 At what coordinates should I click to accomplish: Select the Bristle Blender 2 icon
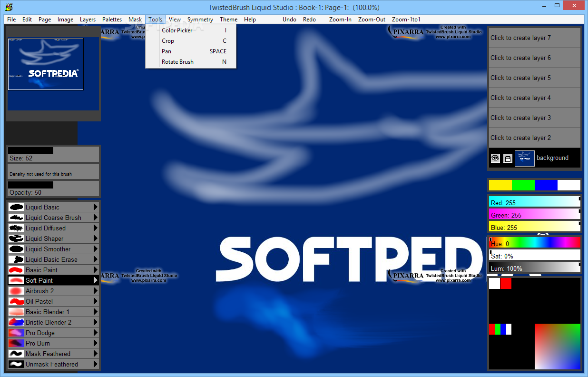[16, 322]
